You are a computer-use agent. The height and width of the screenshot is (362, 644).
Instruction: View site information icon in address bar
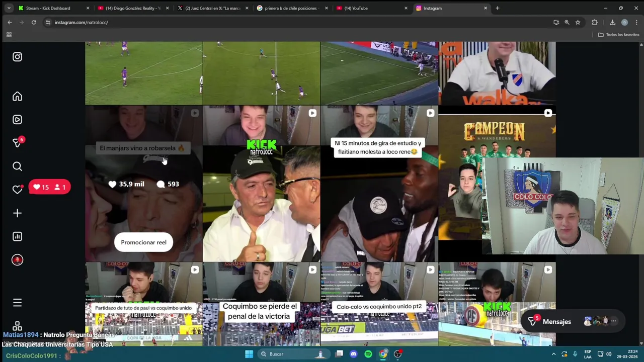click(48, 22)
